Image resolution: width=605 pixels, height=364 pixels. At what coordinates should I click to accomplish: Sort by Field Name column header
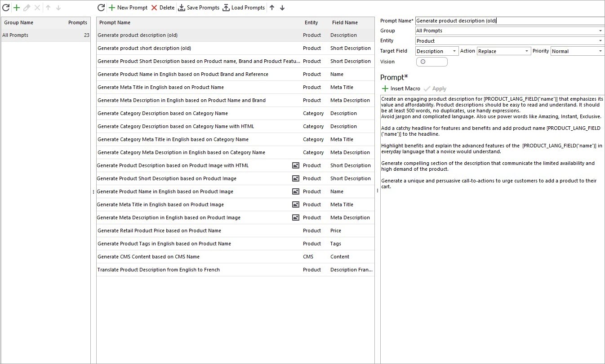[345, 22]
